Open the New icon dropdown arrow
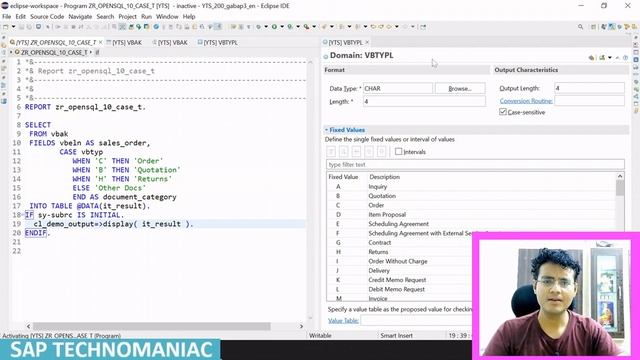The height and width of the screenshot is (360, 640). [13, 27]
